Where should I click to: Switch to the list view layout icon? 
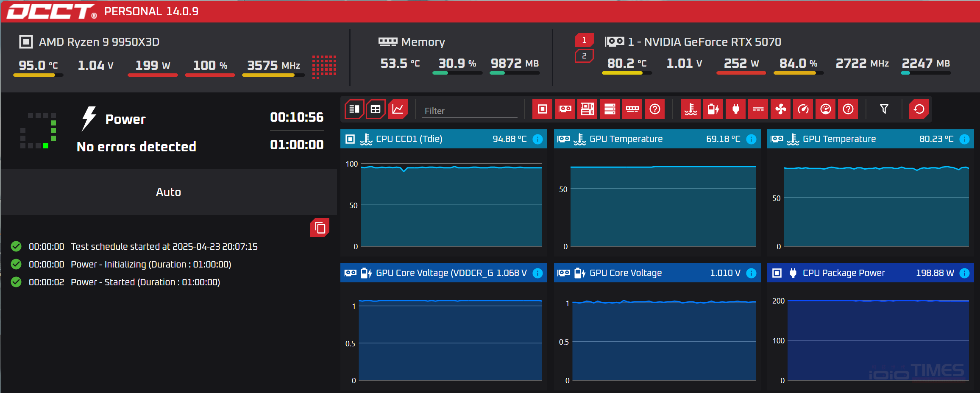tap(354, 109)
